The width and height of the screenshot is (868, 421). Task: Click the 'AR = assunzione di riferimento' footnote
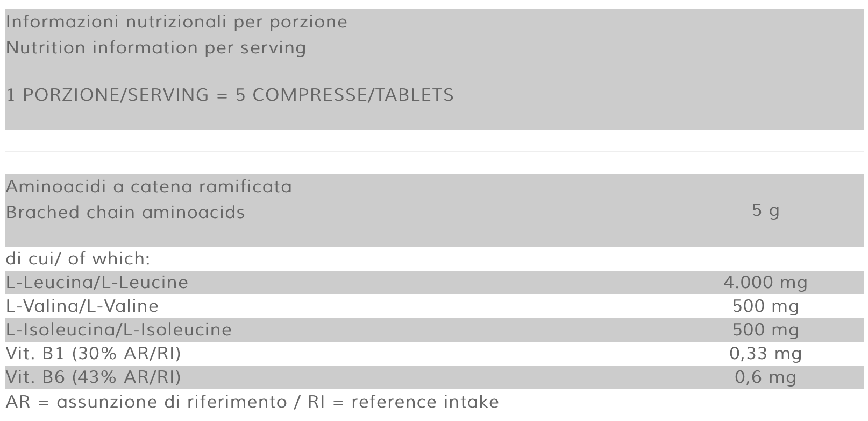pyautogui.click(x=146, y=402)
